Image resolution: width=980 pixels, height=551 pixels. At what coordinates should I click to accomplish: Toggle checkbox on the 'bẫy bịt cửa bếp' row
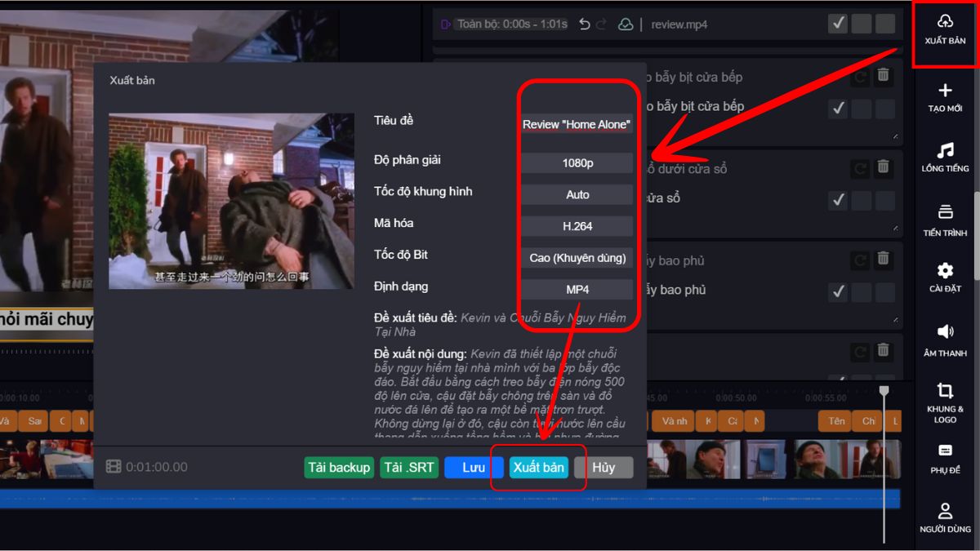click(x=838, y=109)
